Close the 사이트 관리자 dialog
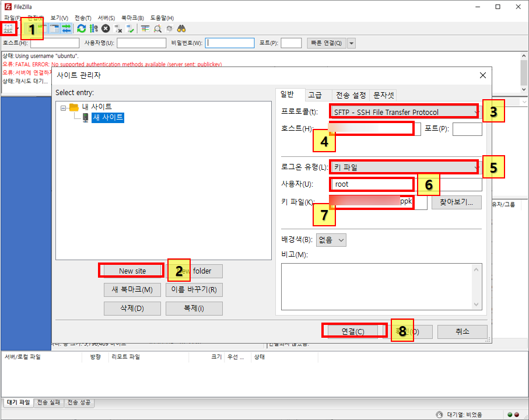 click(x=483, y=75)
